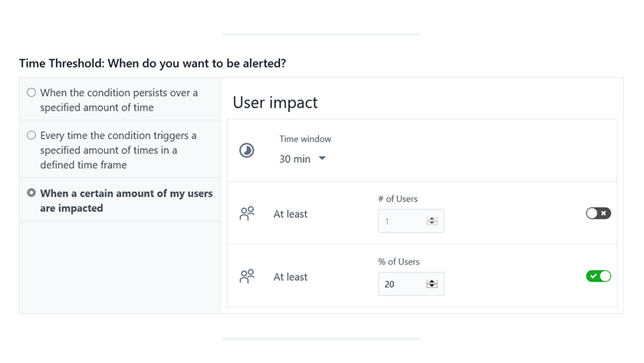
Task: Click 'At least' label in # of Users row
Action: pos(291,214)
